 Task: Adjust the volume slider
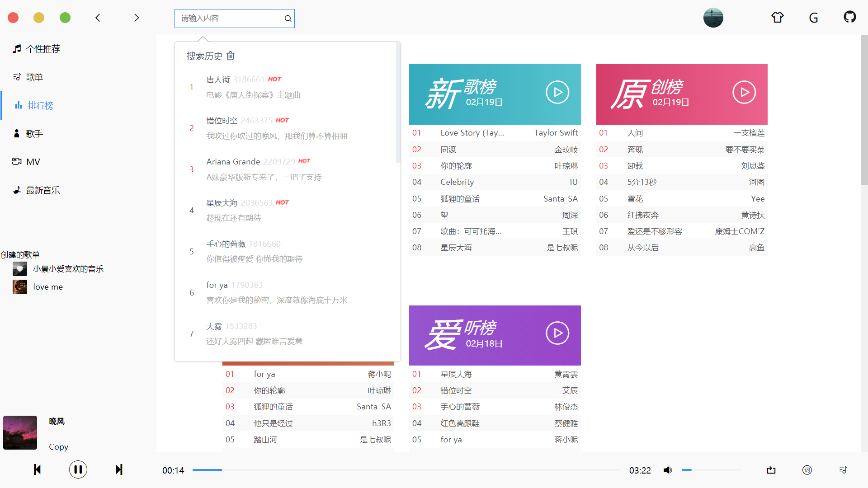pyautogui.click(x=711, y=470)
